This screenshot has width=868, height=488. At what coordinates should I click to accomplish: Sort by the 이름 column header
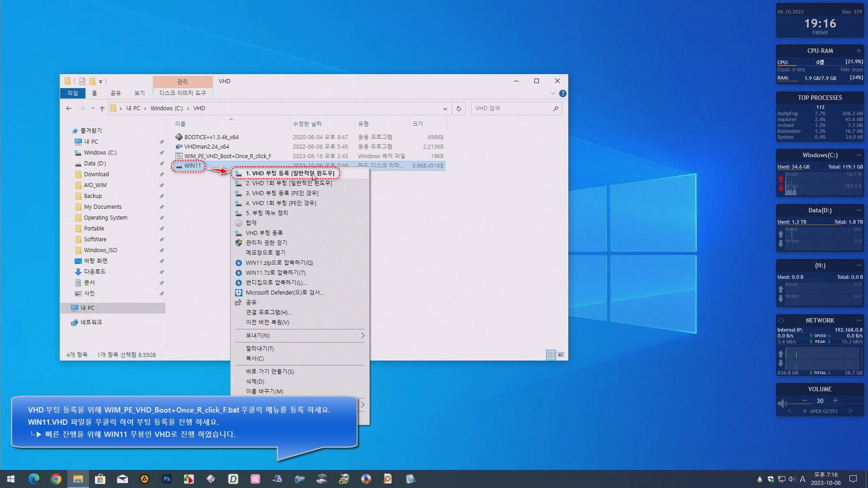231,124
